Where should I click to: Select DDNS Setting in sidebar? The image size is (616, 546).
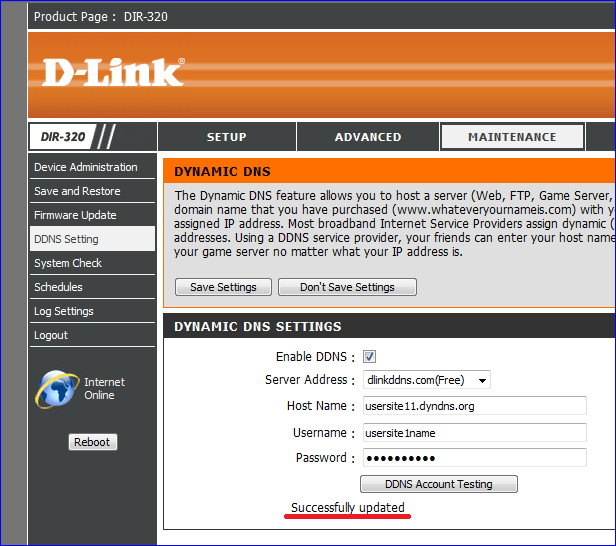(x=92, y=239)
